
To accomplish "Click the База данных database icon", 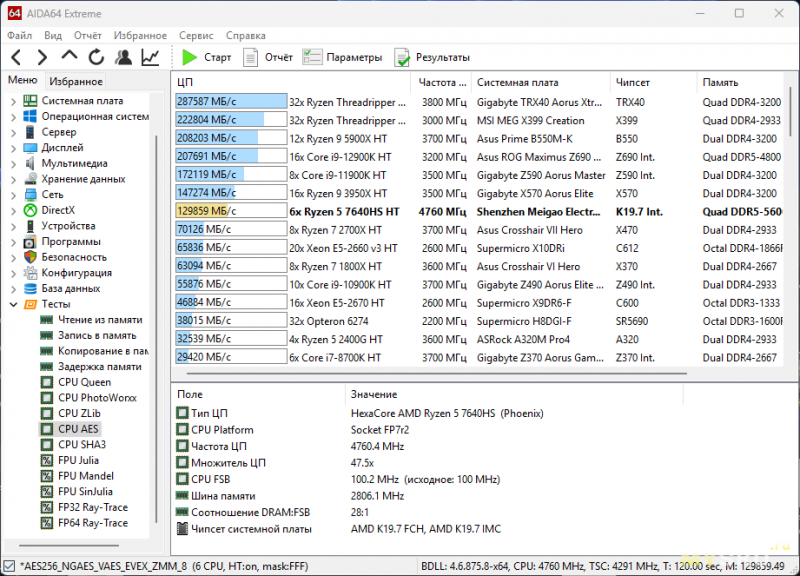I will (x=31, y=288).
